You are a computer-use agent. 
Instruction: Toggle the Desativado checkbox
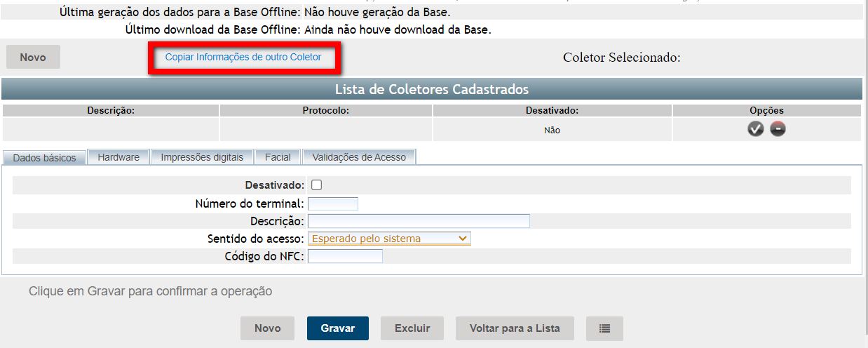tap(316, 185)
